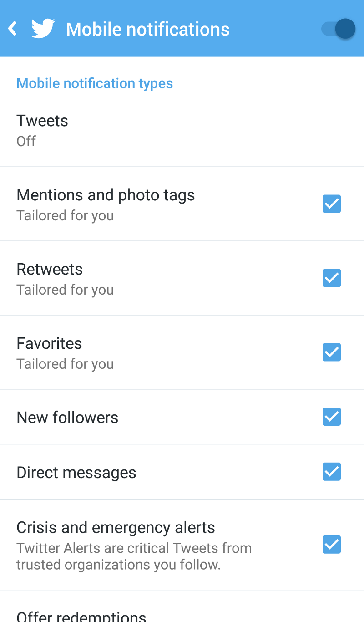The width and height of the screenshot is (364, 622).
Task: Tap the Twitter bird logo
Action: (43, 29)
